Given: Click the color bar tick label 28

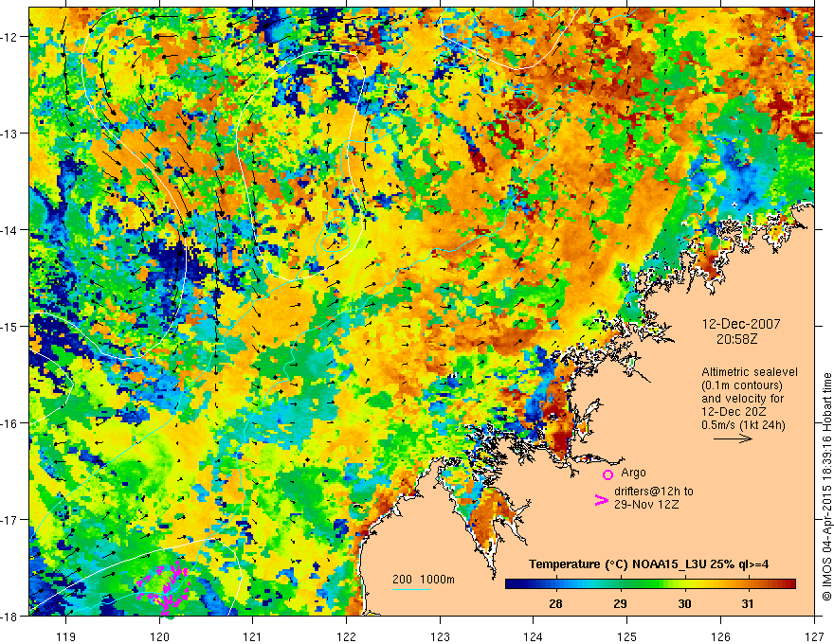Looking at the screenshot, I should click(x=555, y=604).
